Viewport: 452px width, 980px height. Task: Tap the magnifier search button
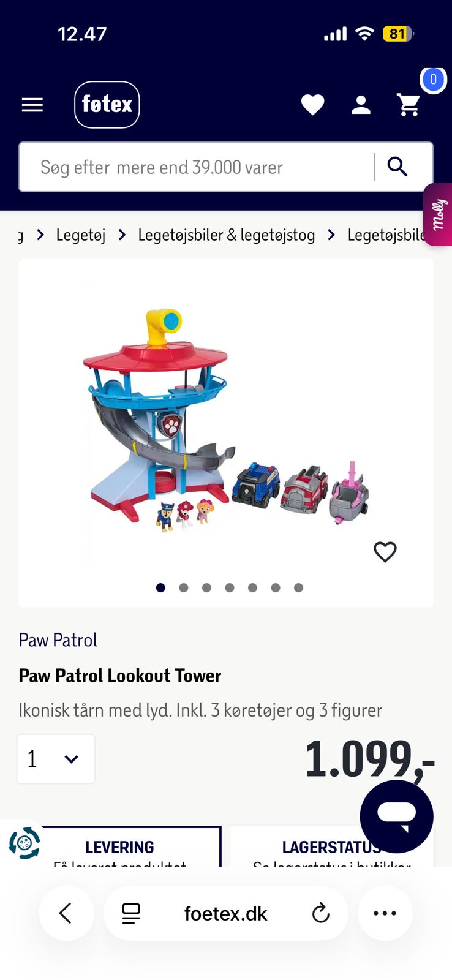[x=397, y=167]
